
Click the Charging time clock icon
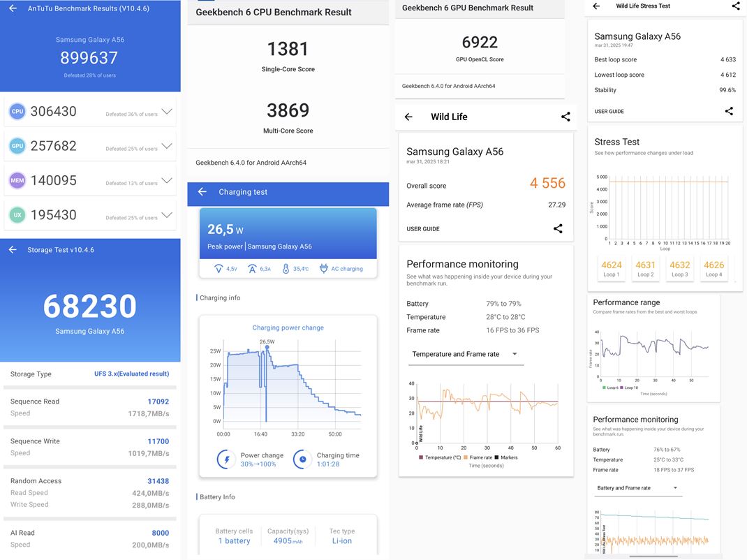[x=302, y=459]
